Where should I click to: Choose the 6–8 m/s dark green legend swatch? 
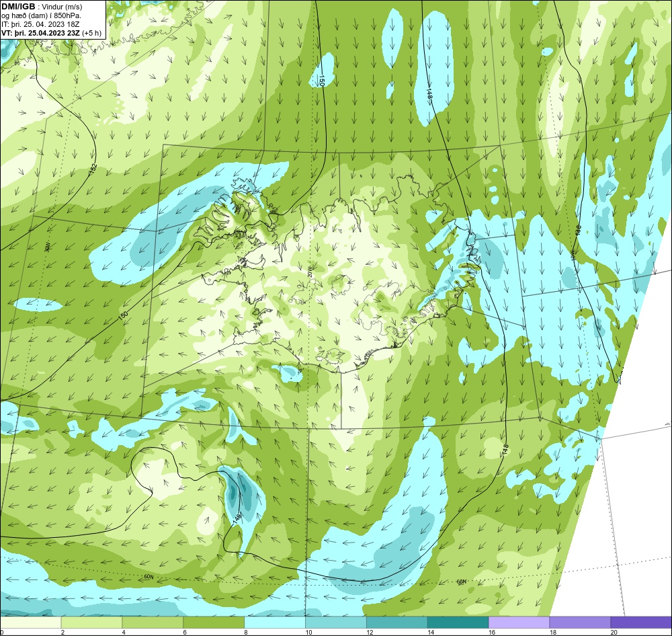click(214, 622)
